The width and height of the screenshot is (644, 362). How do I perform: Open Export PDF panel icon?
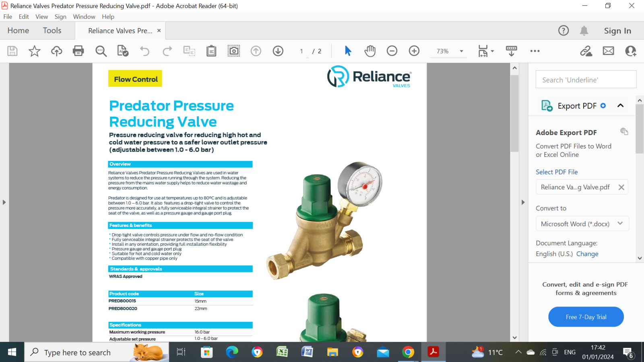click(x=547, y=105)
